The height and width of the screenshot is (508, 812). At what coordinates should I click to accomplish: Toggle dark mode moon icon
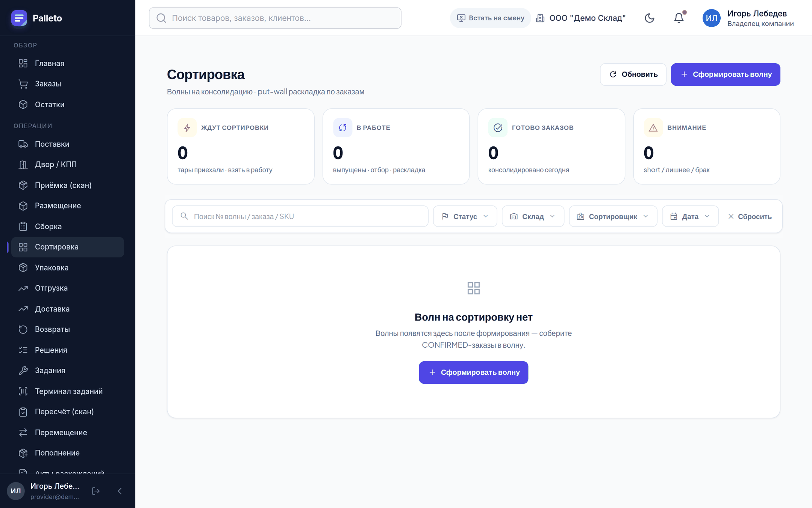649,18
